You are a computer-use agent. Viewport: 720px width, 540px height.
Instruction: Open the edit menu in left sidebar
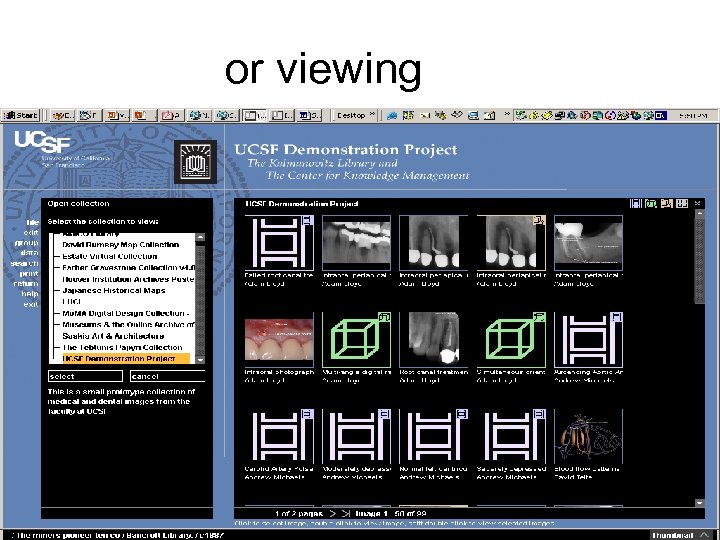pyautogui.click(x=31, y=232)
